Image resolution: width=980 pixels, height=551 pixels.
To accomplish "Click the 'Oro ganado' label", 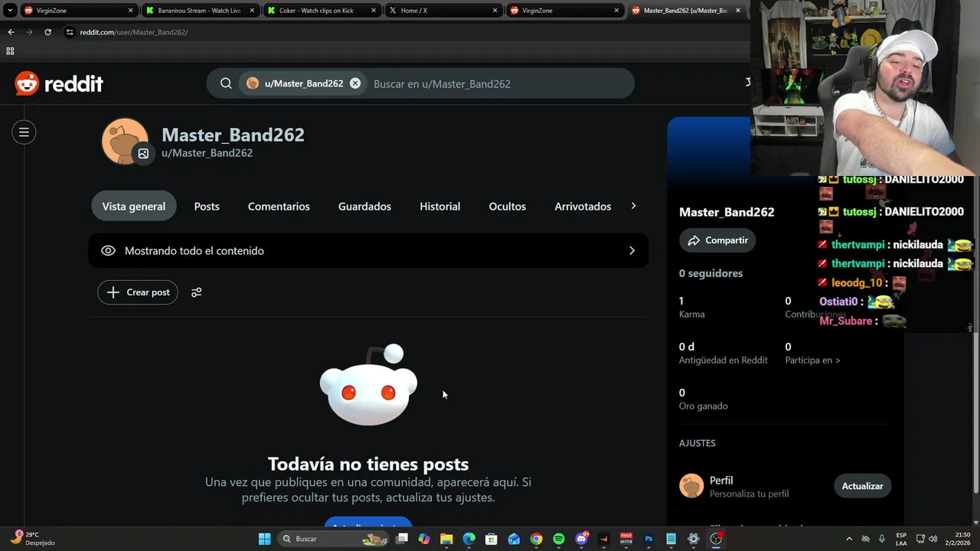I will 703,406.
